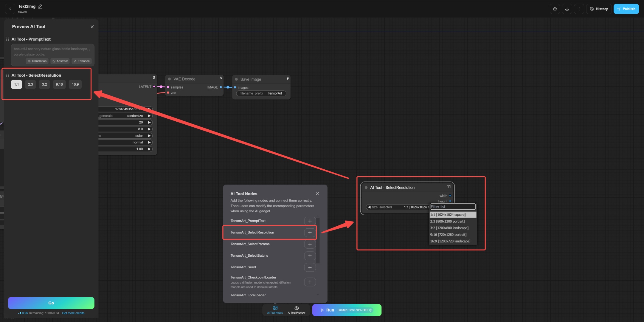Select 2:3 [800x1200 portrait] from list

coord(447,221)
